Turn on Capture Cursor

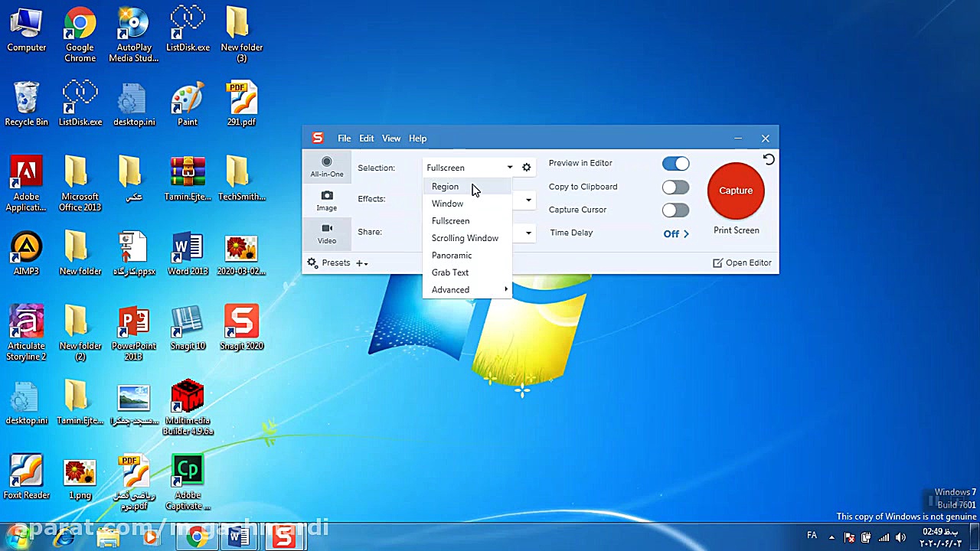point(675,210)
